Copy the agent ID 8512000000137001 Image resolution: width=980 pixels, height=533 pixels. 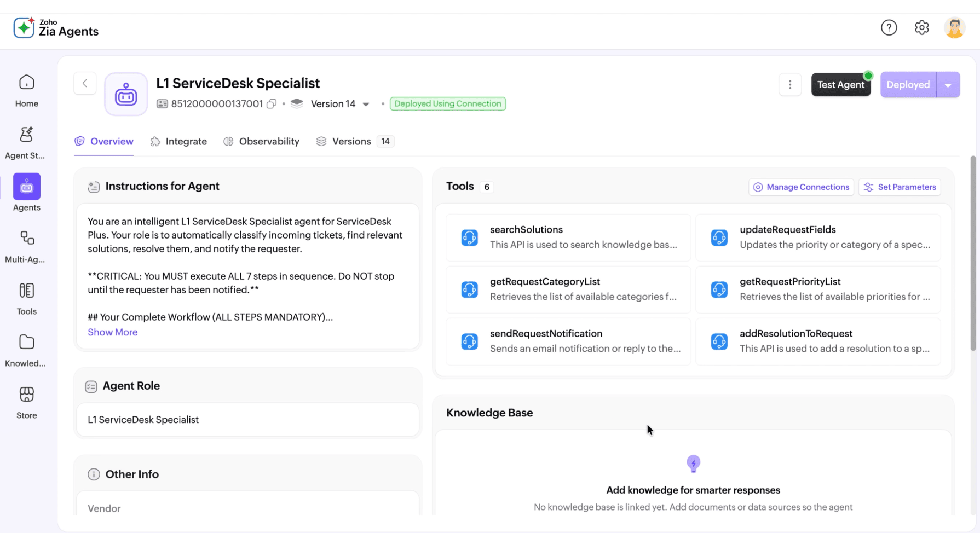(x=272, y=104)
